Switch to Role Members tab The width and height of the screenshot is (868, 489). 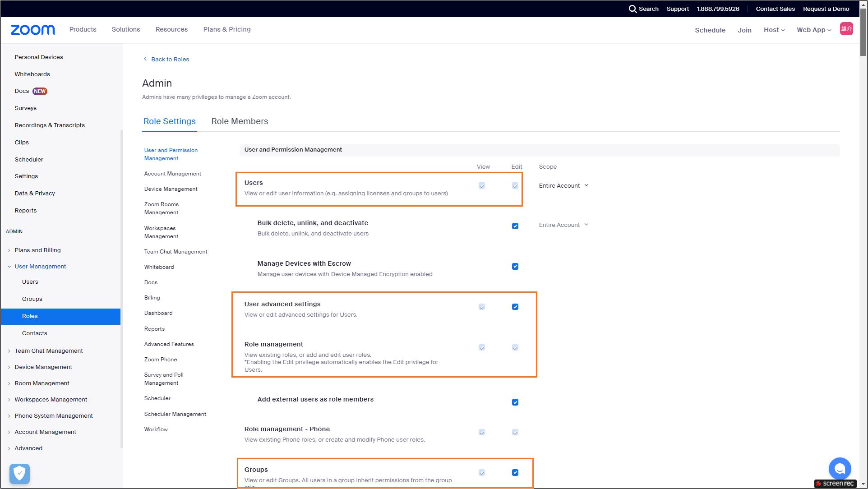point(240,121)
